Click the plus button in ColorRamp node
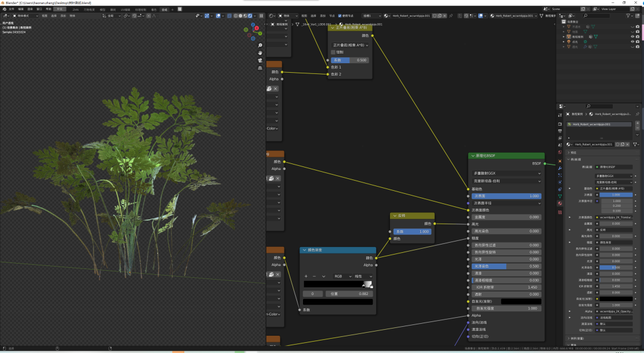 306,276
